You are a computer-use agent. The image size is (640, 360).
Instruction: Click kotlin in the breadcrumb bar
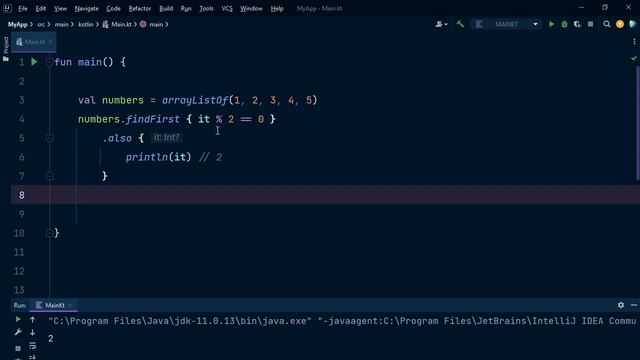[x=86, y=24]
